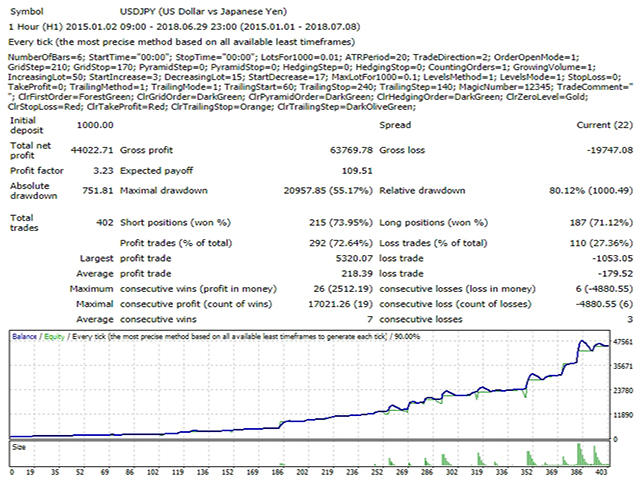
Task: Click the y-axis label 23780
Action: pyautogui.click(x=623, y=391)
